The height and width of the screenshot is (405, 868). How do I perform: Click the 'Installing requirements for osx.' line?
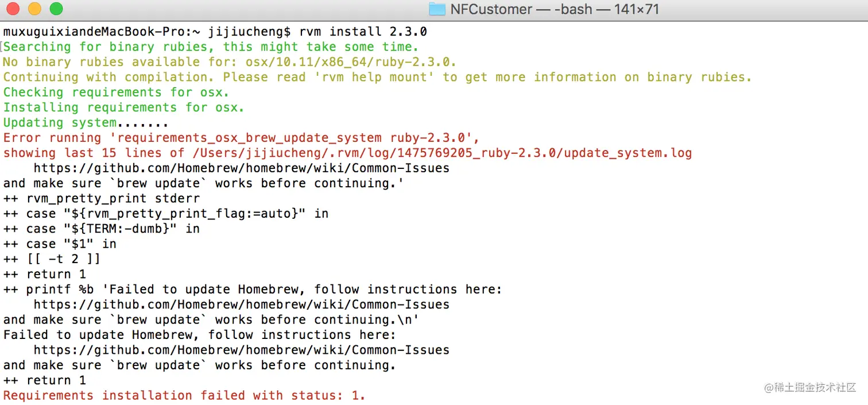pyautogui.click(x=123, y=107)
